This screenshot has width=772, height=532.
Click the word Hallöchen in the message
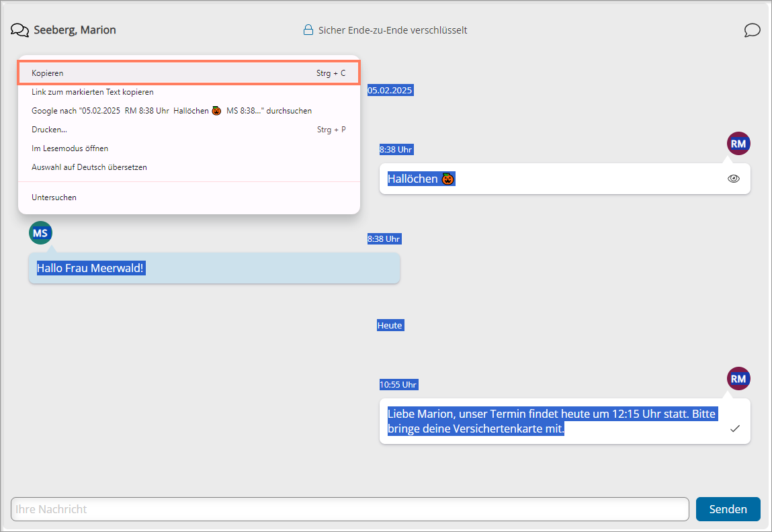(x=413, y=179)
